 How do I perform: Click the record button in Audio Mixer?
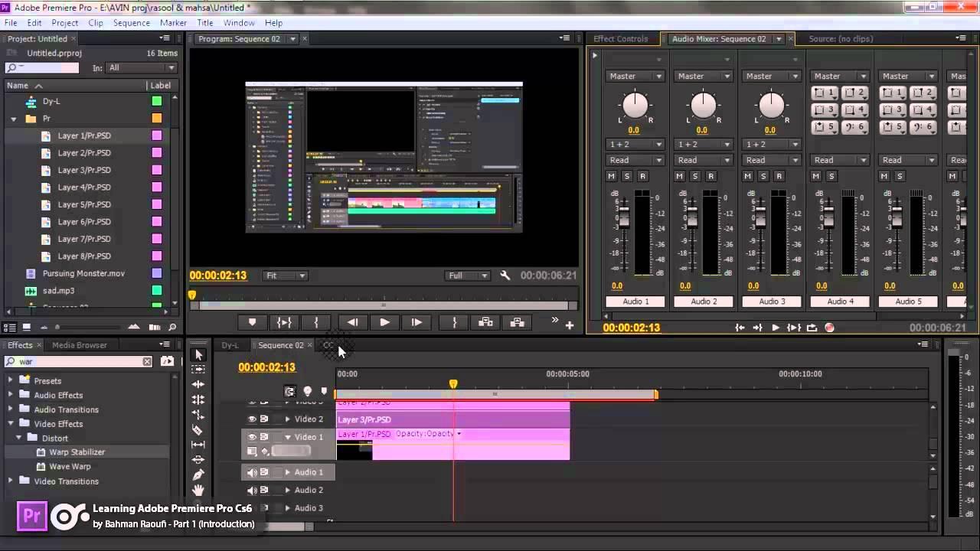[829, 328]
